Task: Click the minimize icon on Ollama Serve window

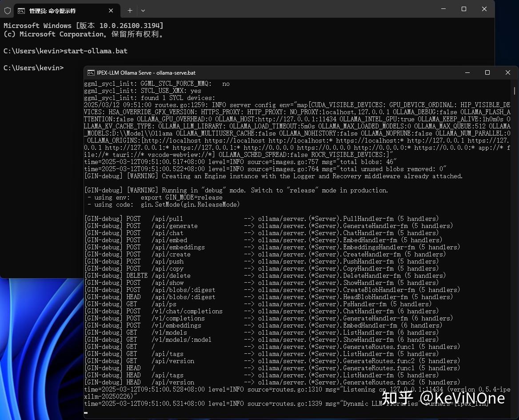Action: 467,72
